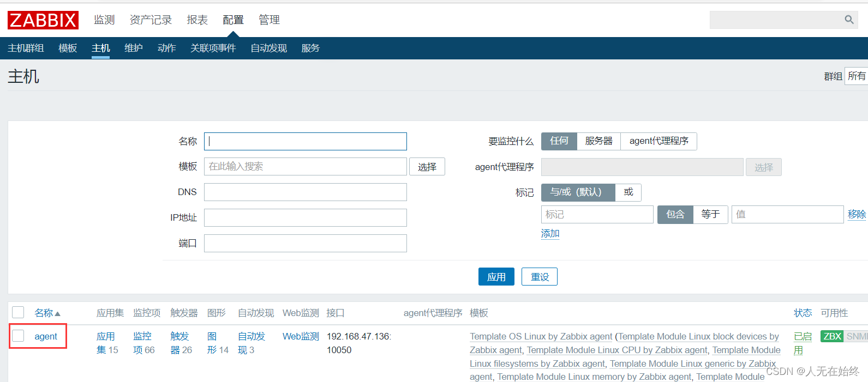Screen dimensions: 868x382
Task: Click 选择 button beside 模板 field
Action: pyautogui.click(x=427, y=167)
